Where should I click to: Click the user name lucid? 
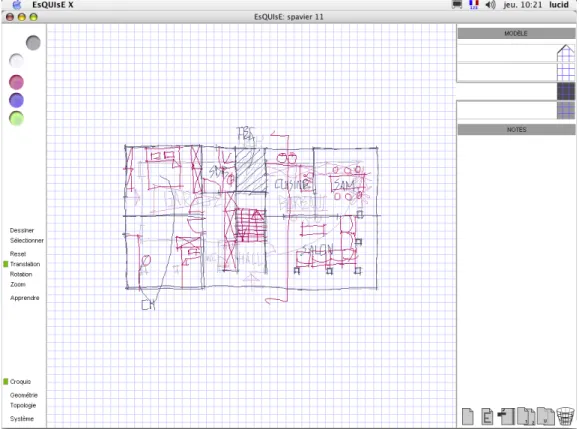tap(559, 5)
